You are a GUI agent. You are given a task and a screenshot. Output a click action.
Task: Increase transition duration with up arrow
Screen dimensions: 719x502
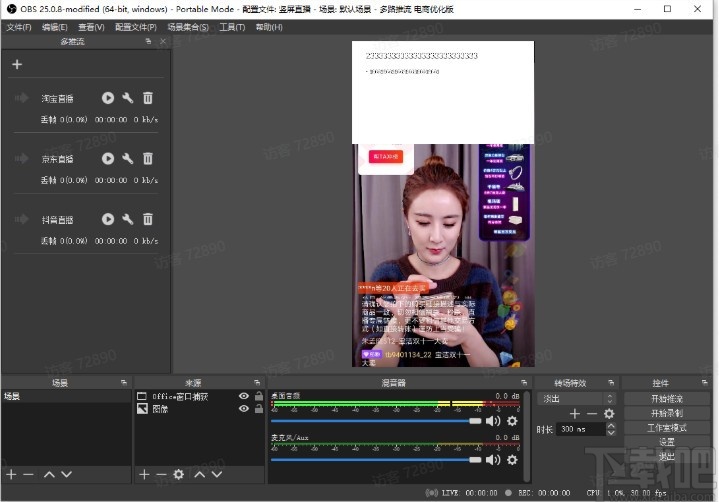[x=611, y=426]
